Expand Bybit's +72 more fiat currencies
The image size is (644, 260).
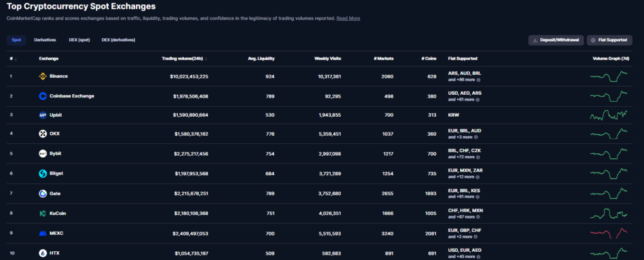(463, 158)
